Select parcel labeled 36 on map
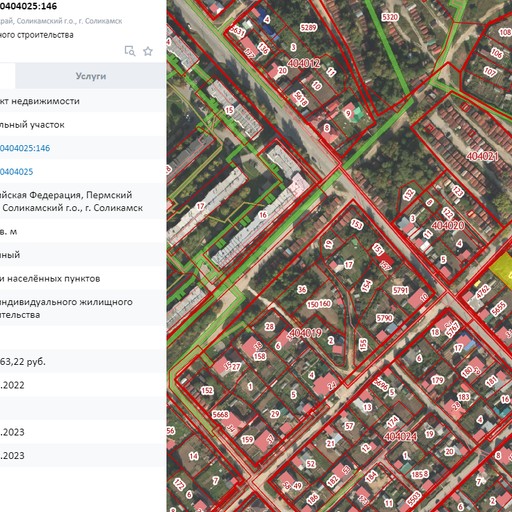The image size is (512, 512). pos(302,289)
